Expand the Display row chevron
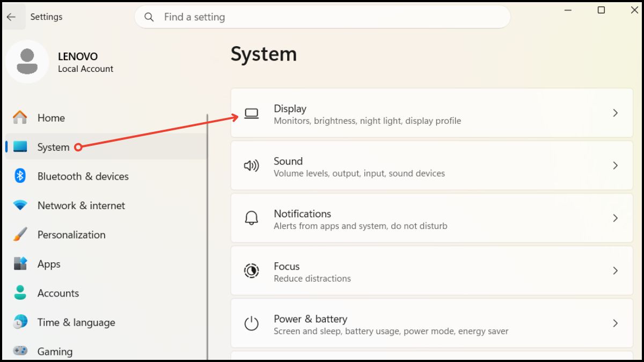Screen dimensions: 644x362 (616, 113)
